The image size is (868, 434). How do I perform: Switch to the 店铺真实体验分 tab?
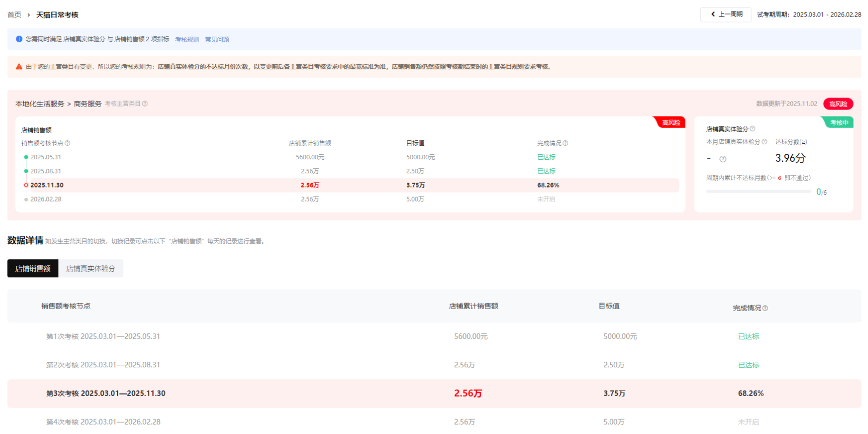click(91, 268)
